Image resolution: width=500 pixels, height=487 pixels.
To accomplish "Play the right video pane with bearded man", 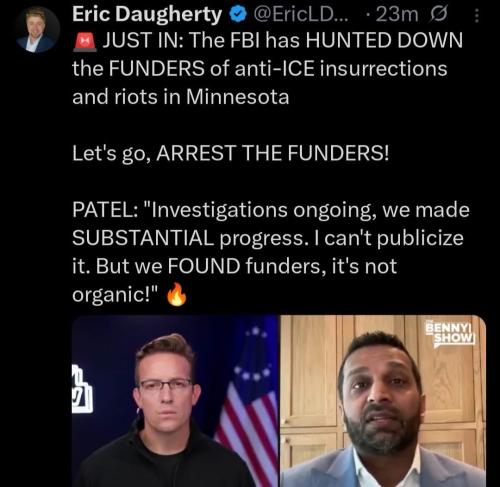I will pyautogui.click(x=383, y=401).
